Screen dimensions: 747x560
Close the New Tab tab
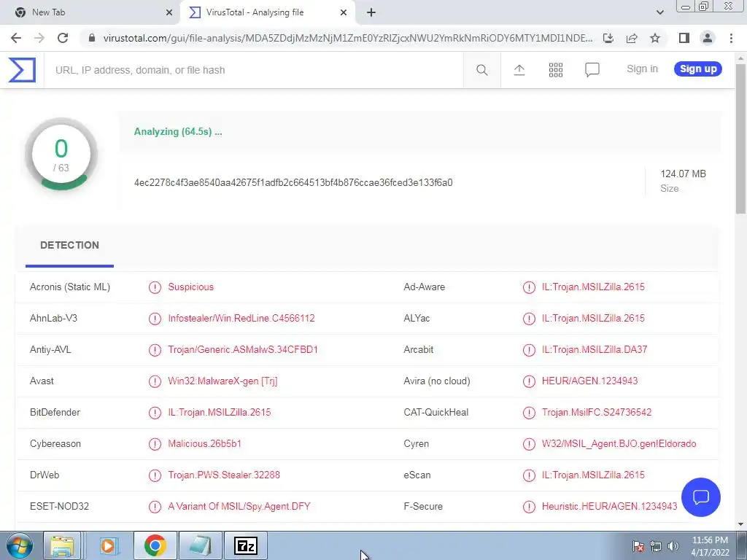pos(169,12)
